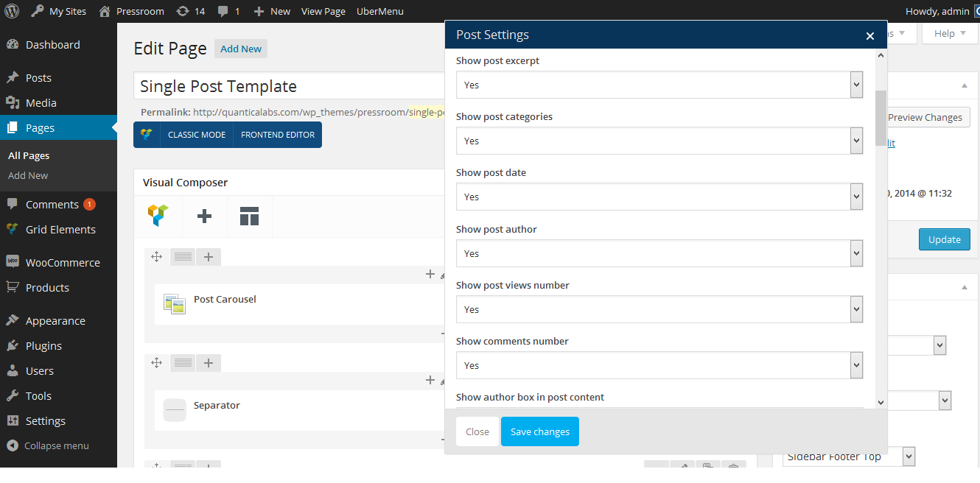Image resolution: width=980 pixels, height=483 pixels.
Task: Click the Visual Composer logo icon
Action: (x=158, y=216)
